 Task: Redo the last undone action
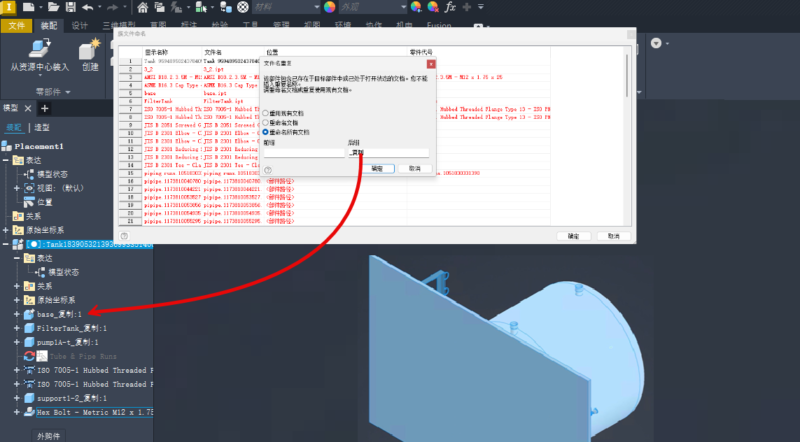[112, 7]
